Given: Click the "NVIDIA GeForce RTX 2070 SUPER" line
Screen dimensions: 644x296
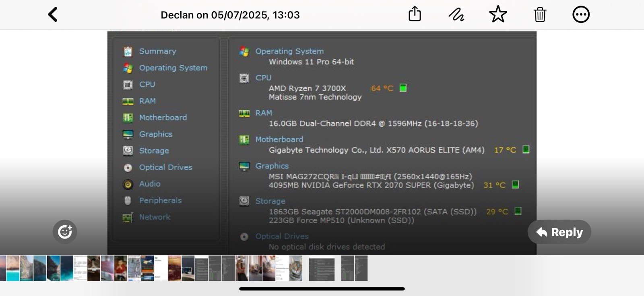Looking at the screenshot, I should [x=371, y=185].
